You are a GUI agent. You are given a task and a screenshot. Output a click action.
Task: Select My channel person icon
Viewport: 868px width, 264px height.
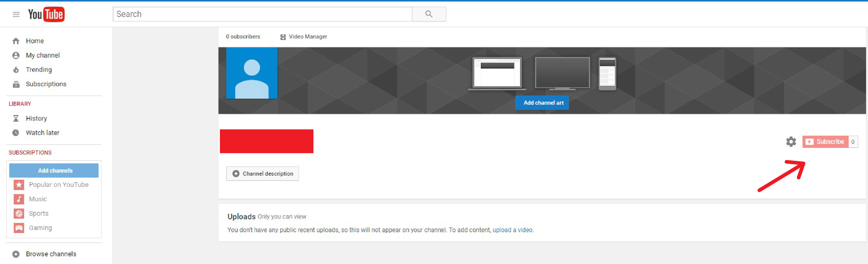pyautogui.click(x=16, y=55)
